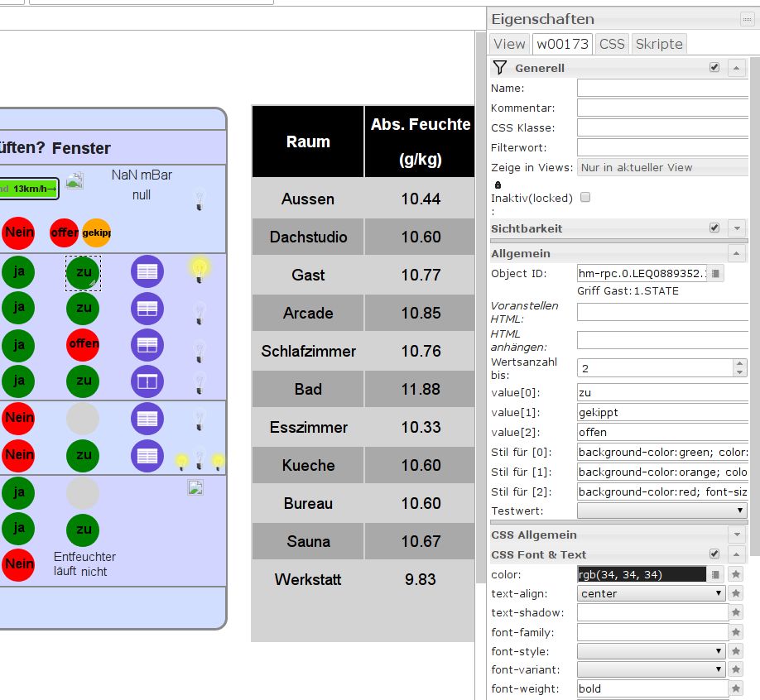760x700 pixels.
Task: Click the value[1] input field with 'gekippt'
Action: [661, 412]
